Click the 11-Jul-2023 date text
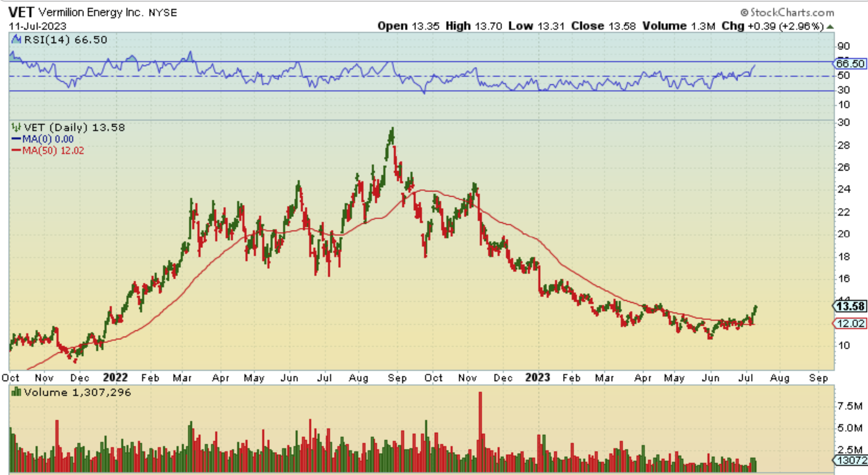 (37, 26)
